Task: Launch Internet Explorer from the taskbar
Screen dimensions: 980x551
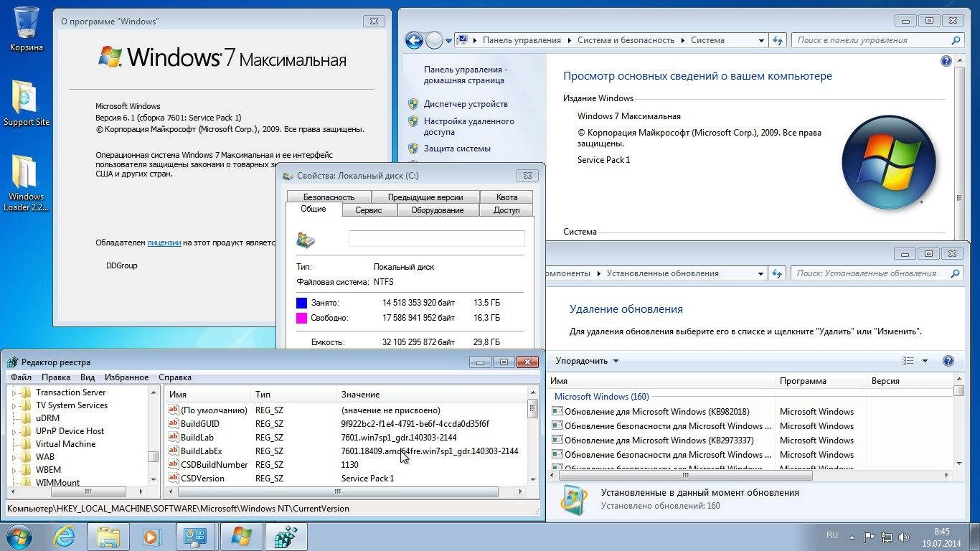Action: click(65, 536)
